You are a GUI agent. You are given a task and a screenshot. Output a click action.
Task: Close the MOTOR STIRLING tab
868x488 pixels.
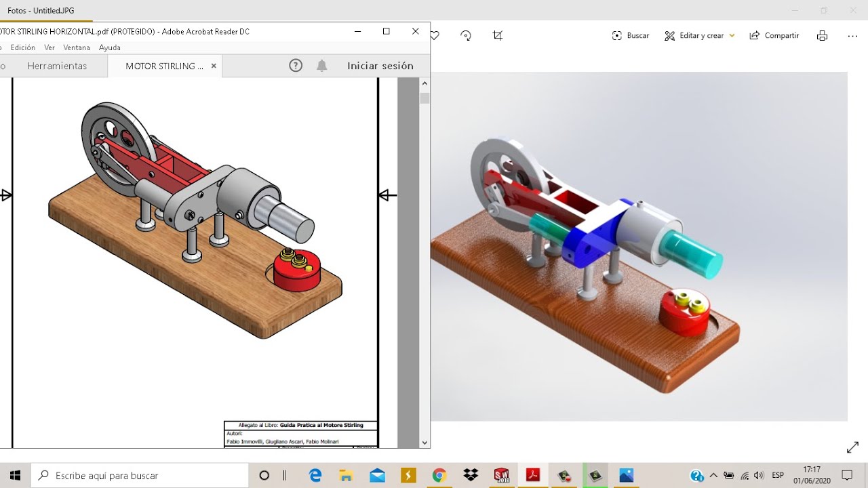[214, 66]
